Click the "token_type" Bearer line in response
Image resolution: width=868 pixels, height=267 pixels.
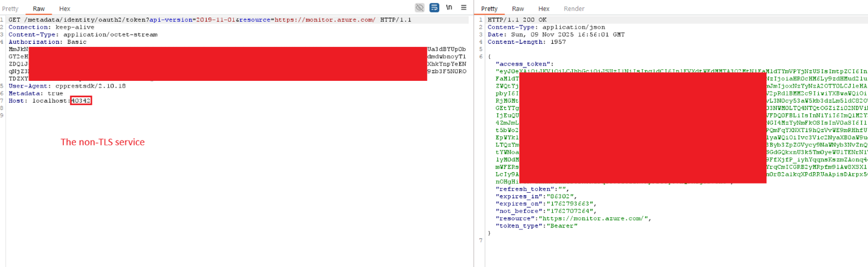pyautogui.click(x=535, y=226)
